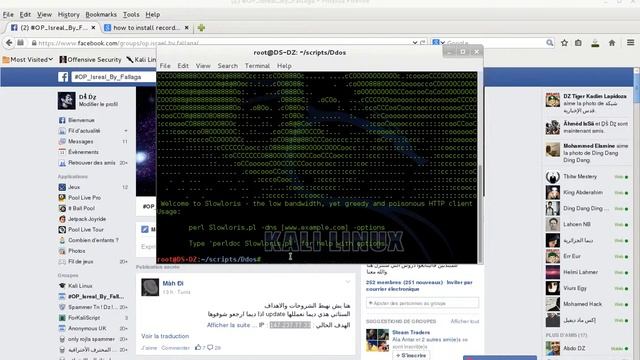Click the Firefox back arrow button
This screenshot has height=360, width=640.
tap(9, 42)
